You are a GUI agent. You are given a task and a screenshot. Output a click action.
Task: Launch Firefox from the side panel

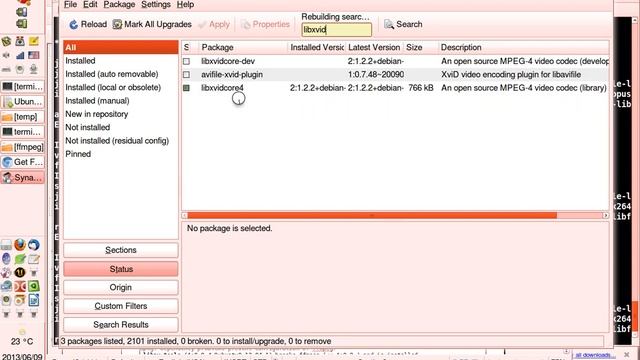[x=20, y=244]
